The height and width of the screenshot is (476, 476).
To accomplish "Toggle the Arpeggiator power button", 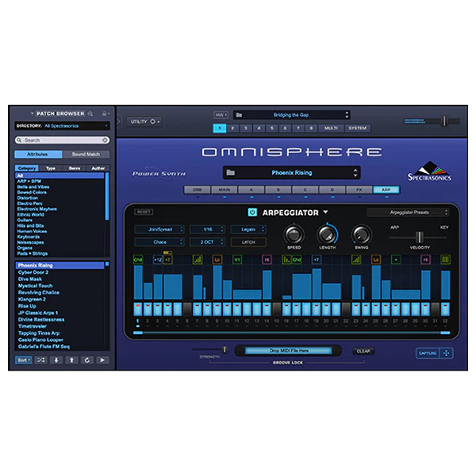I will [252, 212].
